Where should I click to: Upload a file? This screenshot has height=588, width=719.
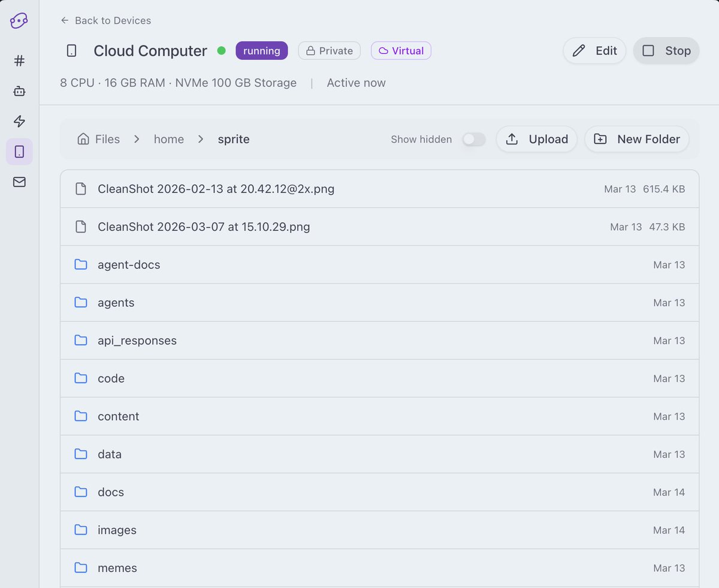[537, 139]
